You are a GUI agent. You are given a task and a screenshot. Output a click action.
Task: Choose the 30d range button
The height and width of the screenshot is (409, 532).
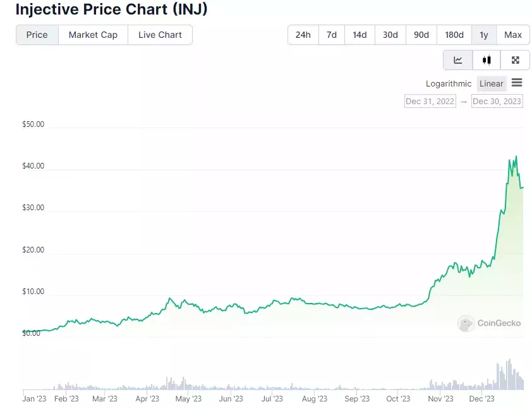click(x=390, y=35)
